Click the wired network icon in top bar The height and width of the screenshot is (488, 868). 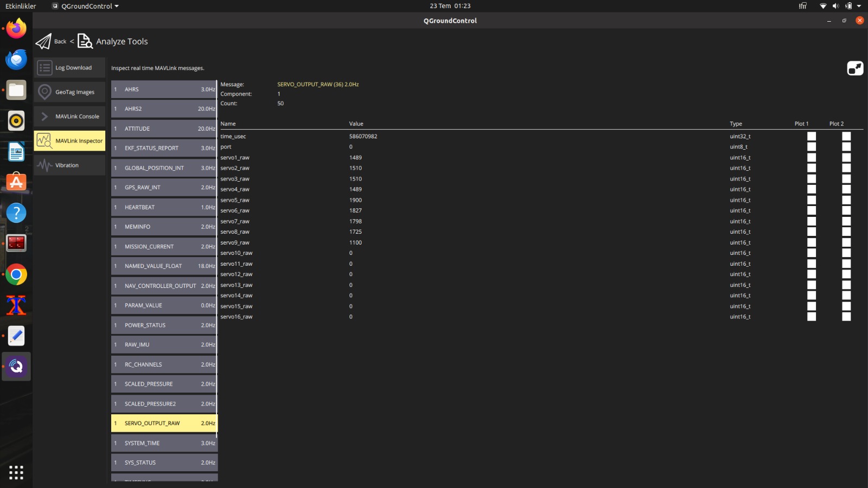click(803, 6)
